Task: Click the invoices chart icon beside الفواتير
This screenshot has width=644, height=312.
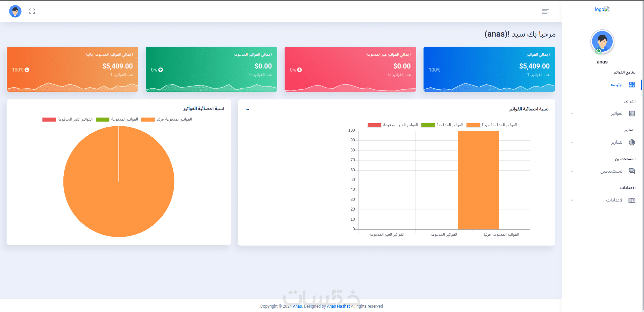Action: click(x=632, y=114)
